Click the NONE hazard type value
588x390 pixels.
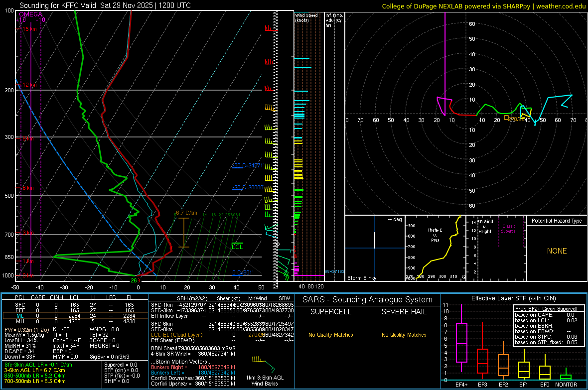coord(557,251)
